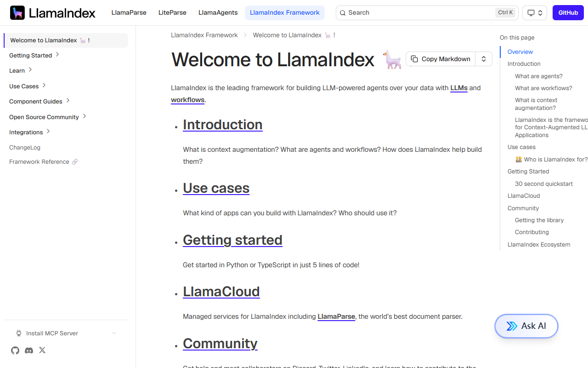Screen dimensions: 588x368
Task: Open ChangeLog in the sidebar
Action: [25, 148]
